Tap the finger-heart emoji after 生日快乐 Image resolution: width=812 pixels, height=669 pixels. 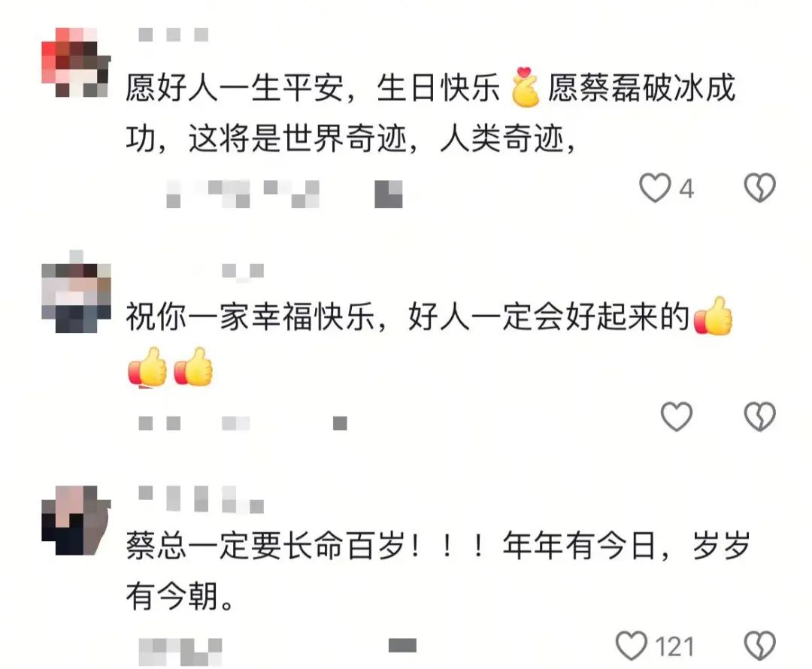[x=525, y=87]
